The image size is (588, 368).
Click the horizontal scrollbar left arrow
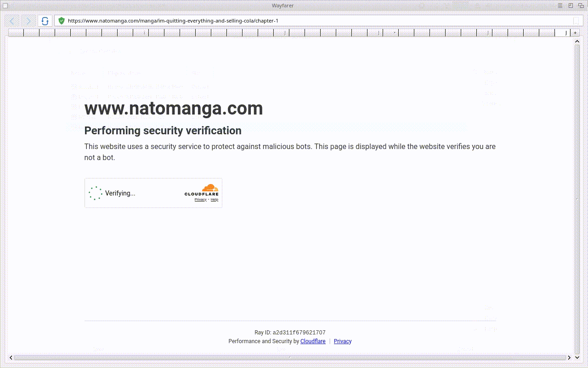(x=11, y=357)
